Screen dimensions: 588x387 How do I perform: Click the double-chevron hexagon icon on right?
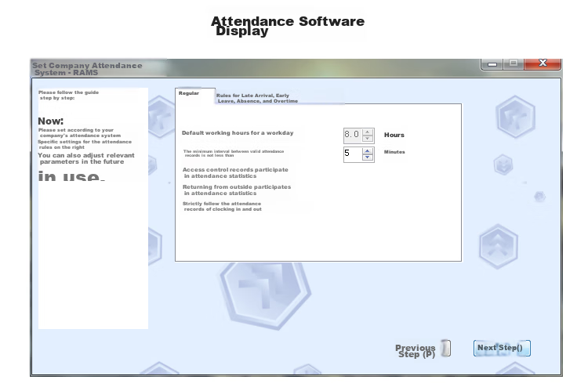pyautogui.click(x=499, y=246)
